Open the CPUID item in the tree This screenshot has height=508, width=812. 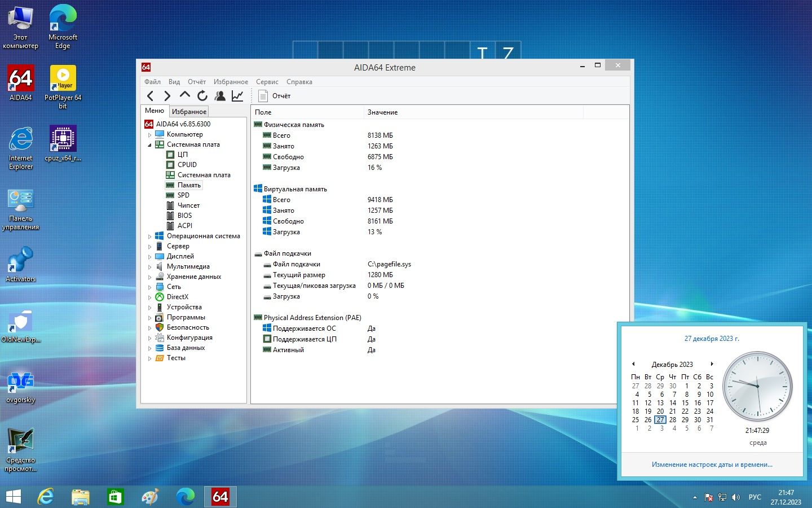(187, 165)
